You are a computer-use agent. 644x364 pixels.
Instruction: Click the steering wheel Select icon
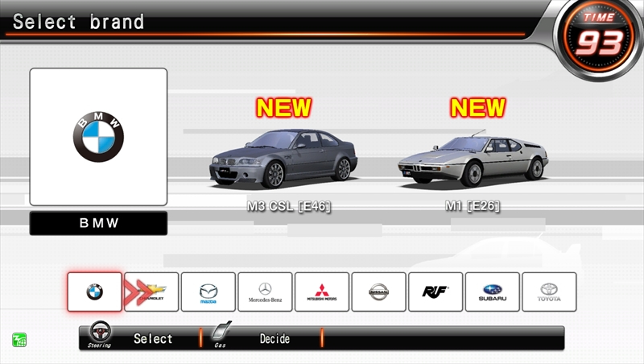point(100,333)
